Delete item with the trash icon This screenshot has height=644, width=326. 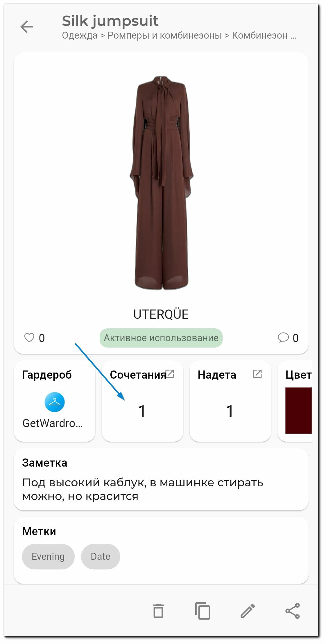[x=158, y=611]
